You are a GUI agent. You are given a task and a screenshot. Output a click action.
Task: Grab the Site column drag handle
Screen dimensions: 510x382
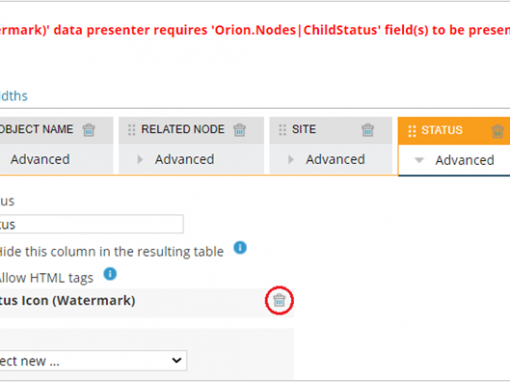click(282, 130)
